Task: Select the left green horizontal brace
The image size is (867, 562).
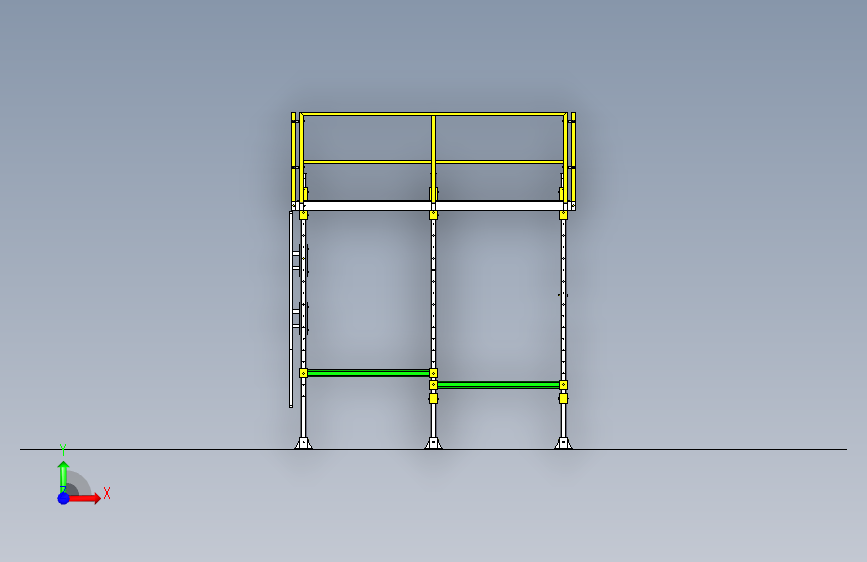Action: (368, 373)
